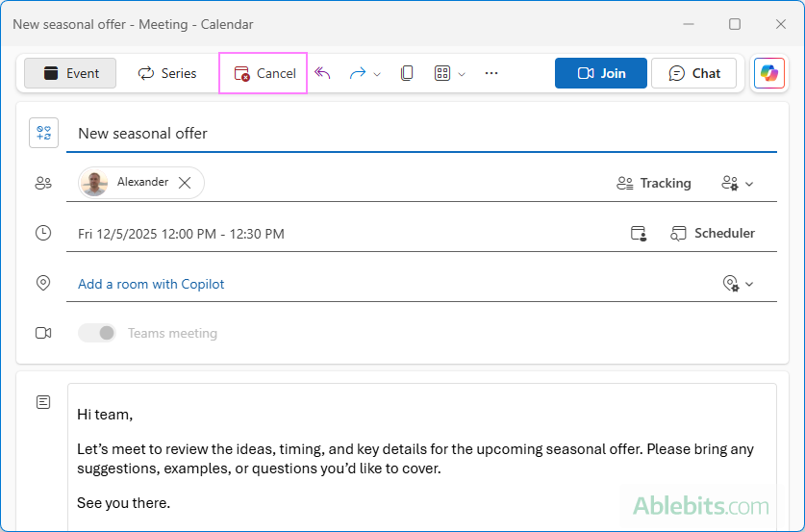Click the clock time icon
This screenshot has width=805, height=532.
click(43, 233)
